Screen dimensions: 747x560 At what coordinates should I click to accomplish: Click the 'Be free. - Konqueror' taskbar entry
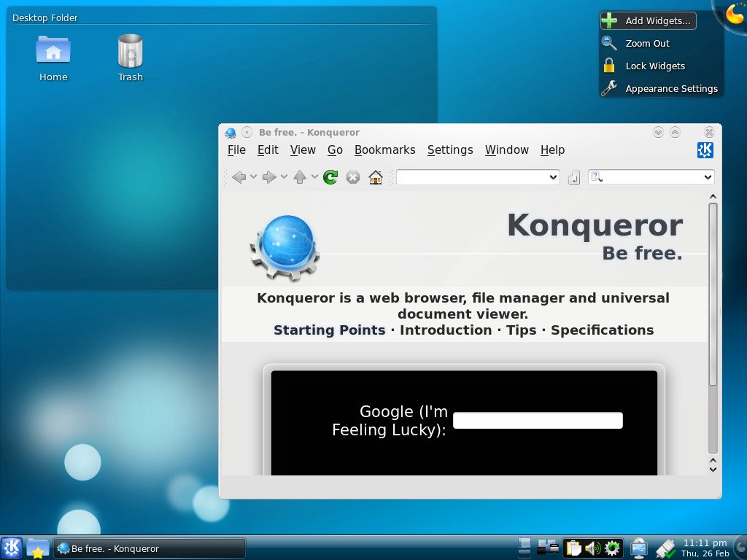point(150,548)
